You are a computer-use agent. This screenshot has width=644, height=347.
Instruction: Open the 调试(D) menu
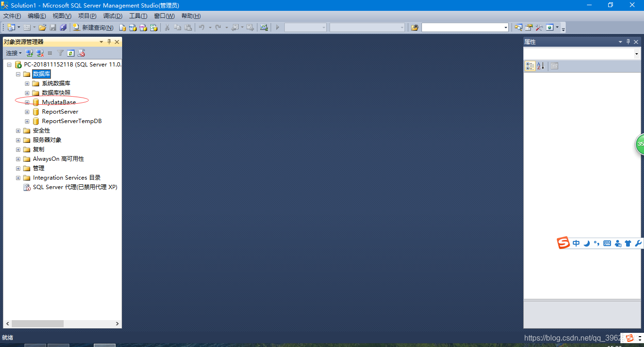(x=113, y=16)
